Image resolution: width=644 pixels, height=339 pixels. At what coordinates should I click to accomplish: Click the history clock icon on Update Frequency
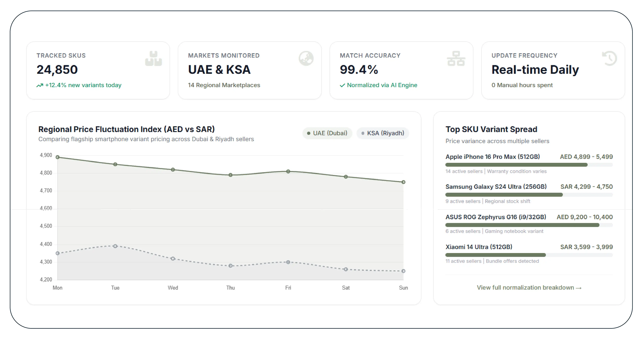[x=609, y=59]
